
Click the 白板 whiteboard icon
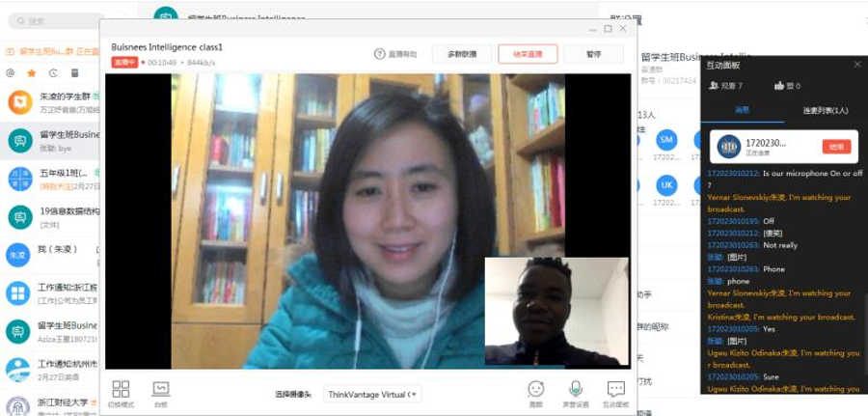(161, 389)
